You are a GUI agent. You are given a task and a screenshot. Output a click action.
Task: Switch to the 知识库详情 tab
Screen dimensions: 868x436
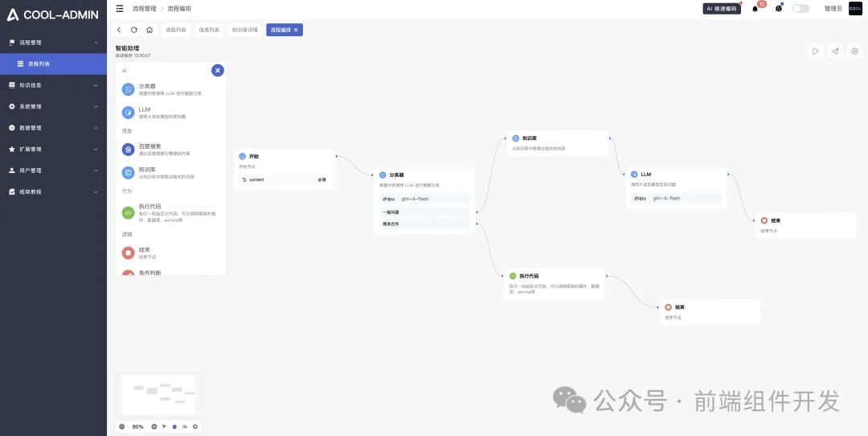click(x=244, y=30)
